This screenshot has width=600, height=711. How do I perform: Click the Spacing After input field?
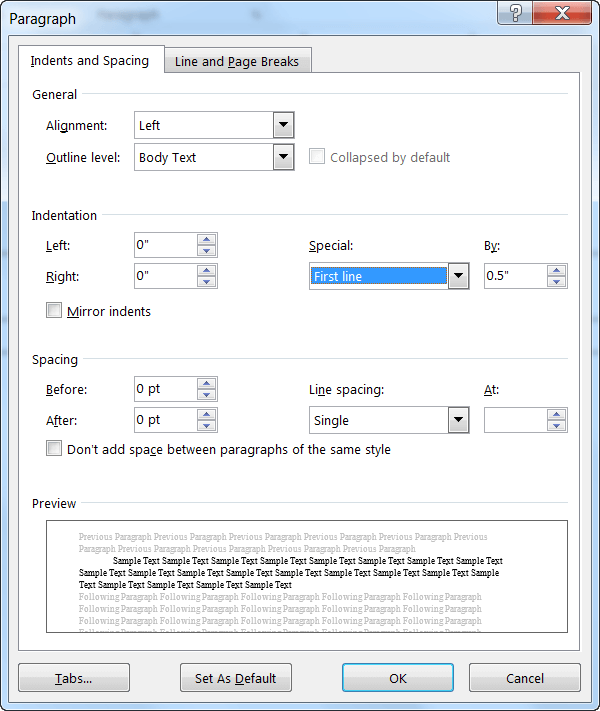pos(166,420)
